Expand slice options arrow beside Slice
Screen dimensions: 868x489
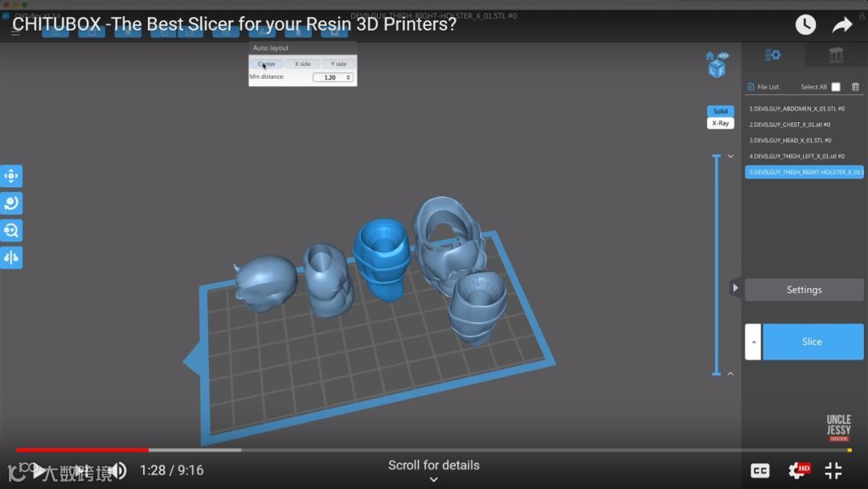pos(753,342)
